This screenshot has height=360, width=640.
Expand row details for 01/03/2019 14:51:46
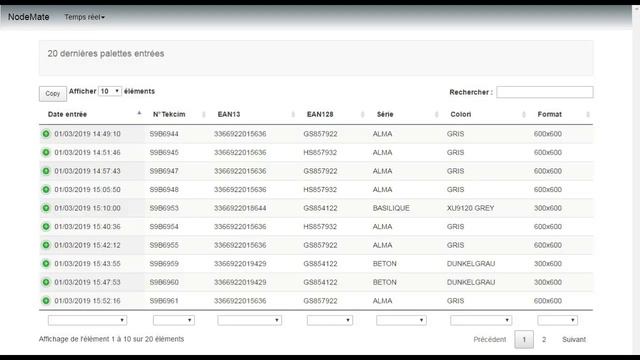coord(46,152)
